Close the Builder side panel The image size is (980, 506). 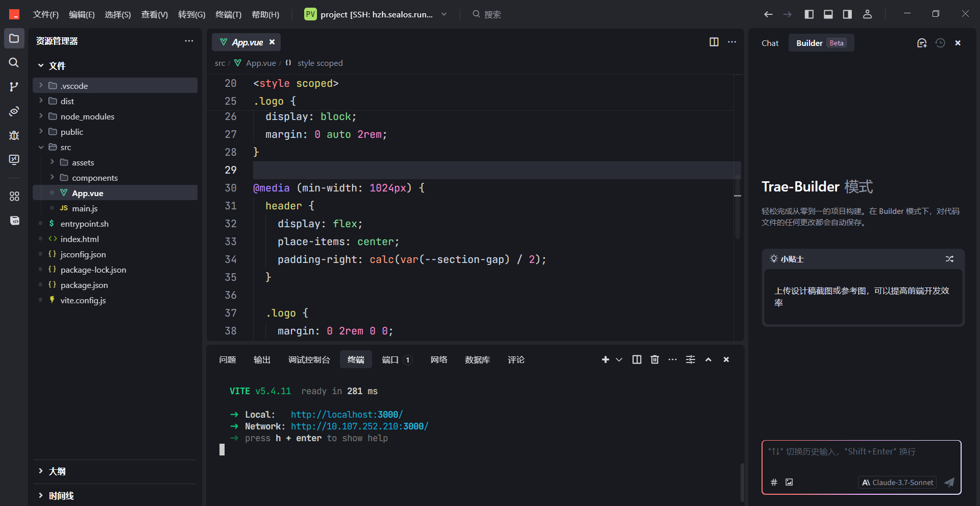pos(958,43)
